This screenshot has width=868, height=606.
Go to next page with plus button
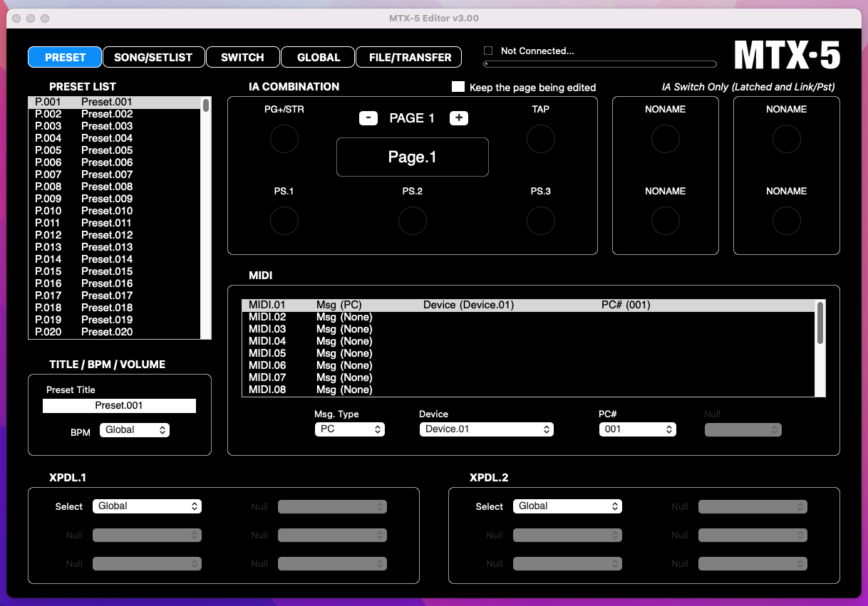pos(459,118)
